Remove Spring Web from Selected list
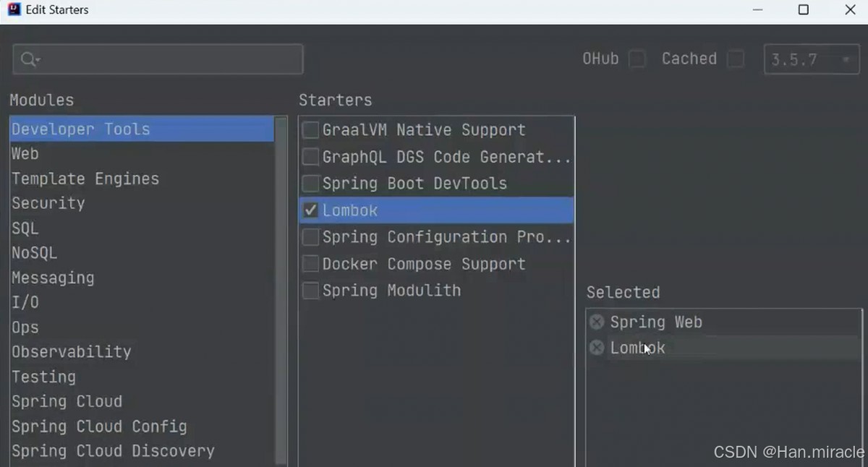The image size is (868, 467). (x=597, y=322)
